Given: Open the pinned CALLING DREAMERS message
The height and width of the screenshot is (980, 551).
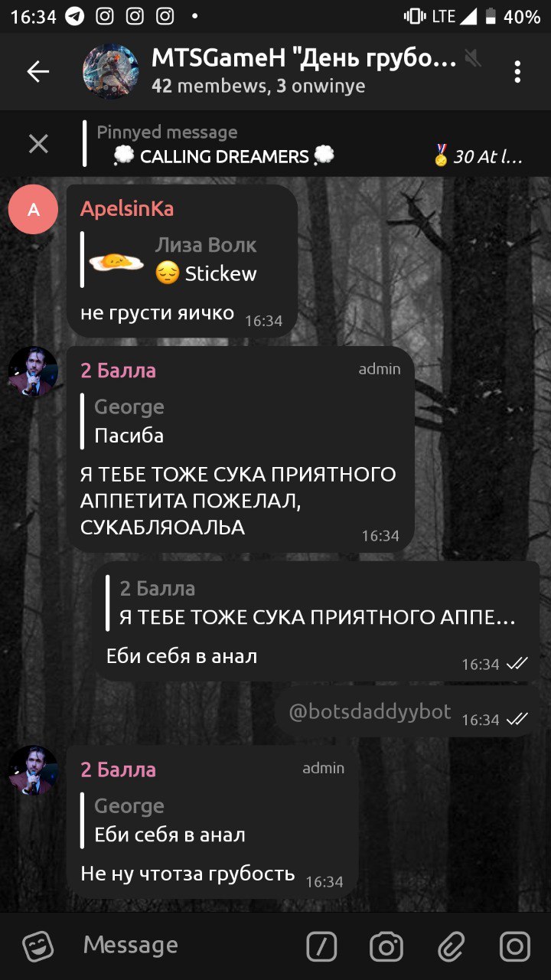Looking at the screenshot, I should tap(223, 156).
